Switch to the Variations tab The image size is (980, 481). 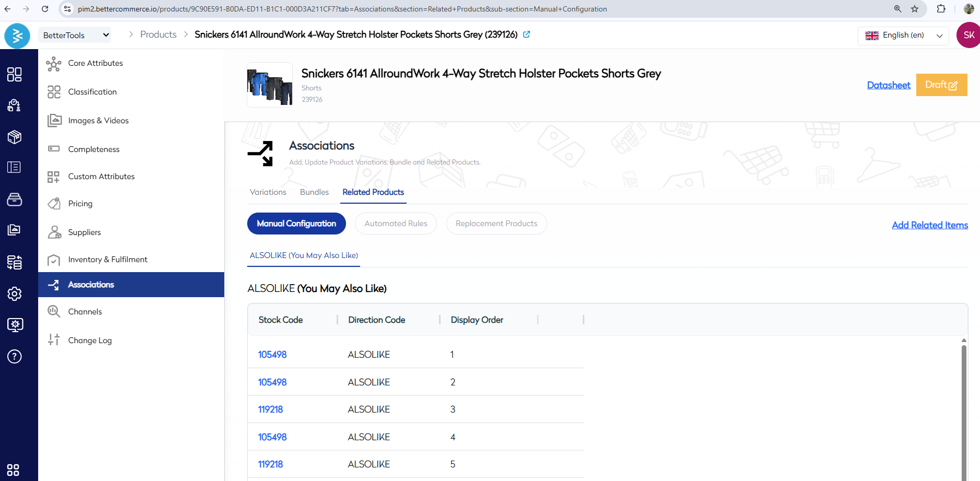pos(268,192)
